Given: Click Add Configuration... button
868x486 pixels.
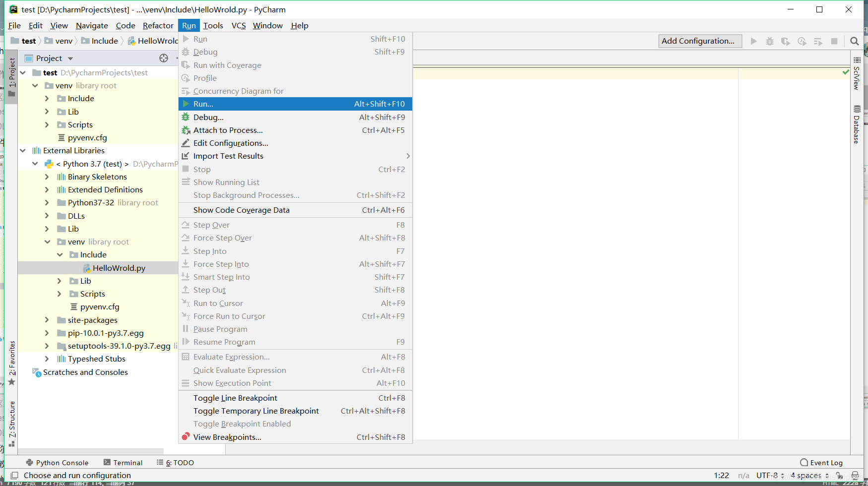Looking at the screenshot, I should click(x=700, y=41).
